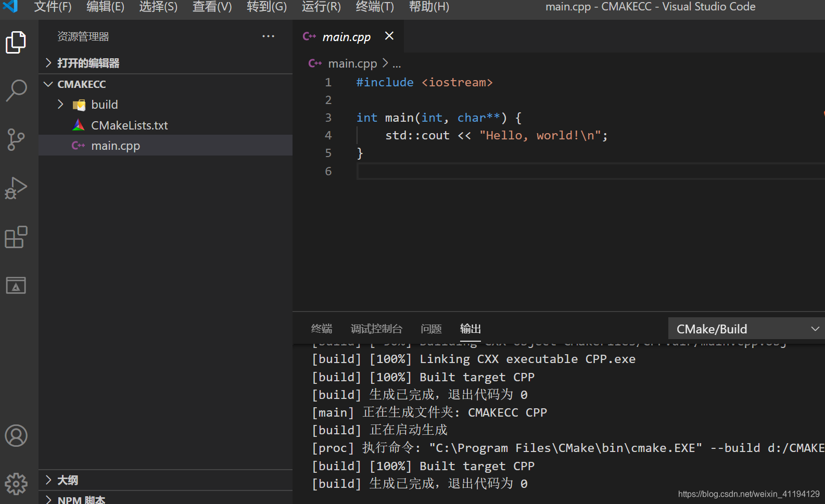Screen dimensions: 825x504
Task: Open the CMake/Build output channel dropdown
Action: [x=746, y=329]
